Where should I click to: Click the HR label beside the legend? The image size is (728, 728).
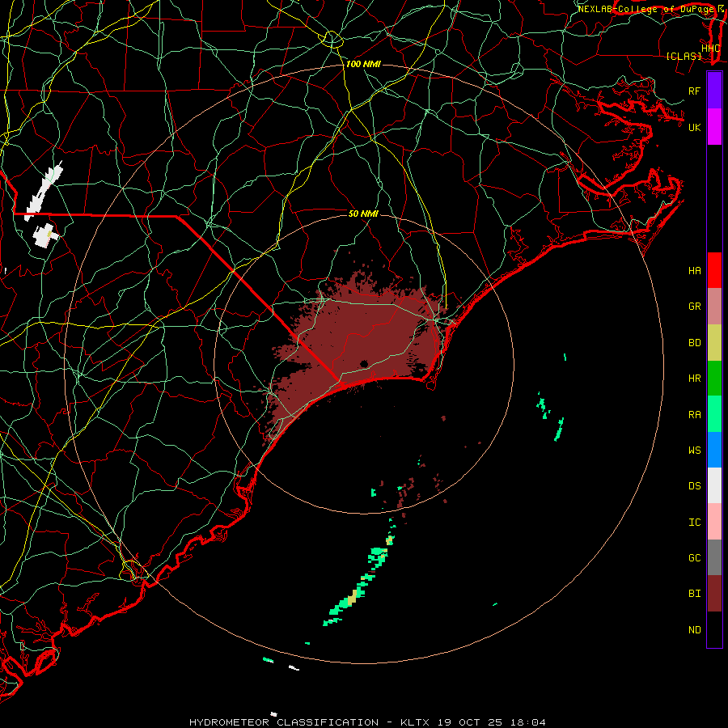695,379
